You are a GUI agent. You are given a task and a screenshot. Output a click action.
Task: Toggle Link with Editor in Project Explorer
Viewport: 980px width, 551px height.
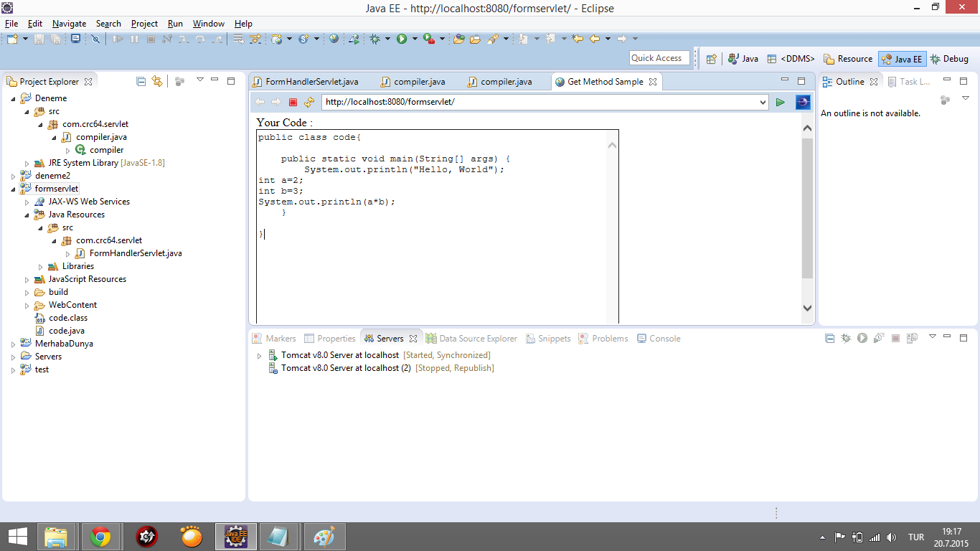click(157, 82)
